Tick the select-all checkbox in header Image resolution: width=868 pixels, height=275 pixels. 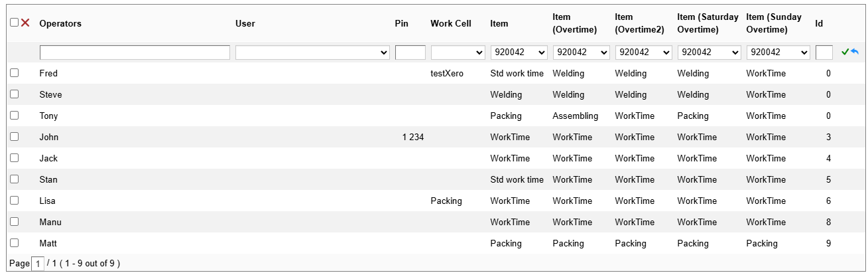coord(14,23)
